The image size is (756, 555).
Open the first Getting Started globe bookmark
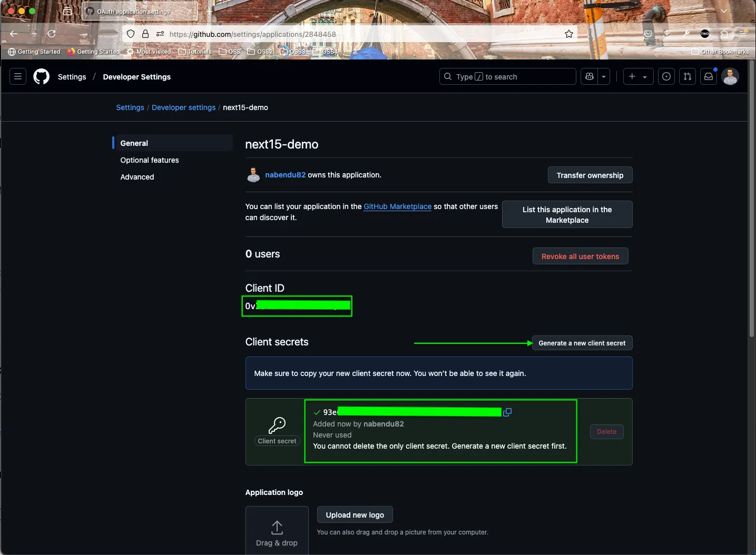(34, 52)
